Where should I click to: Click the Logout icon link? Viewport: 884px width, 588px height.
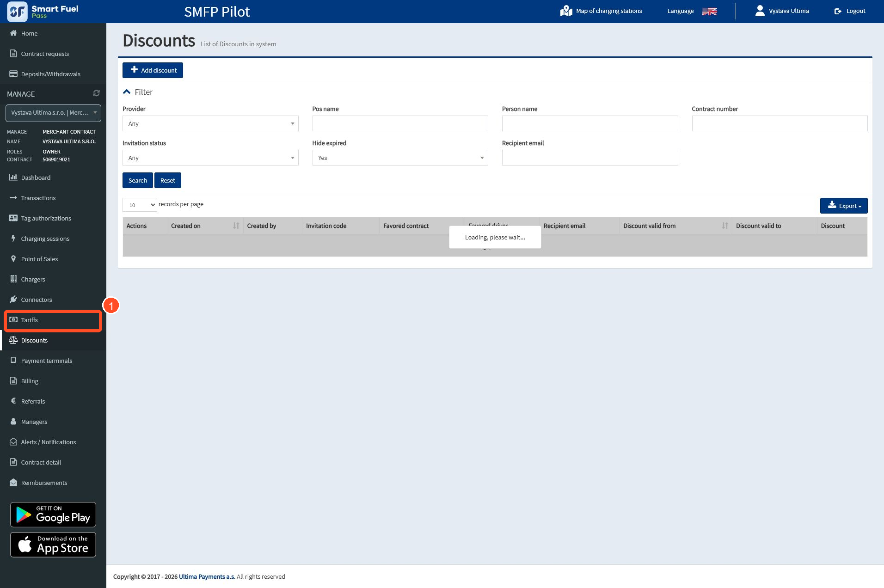[850, 11]
